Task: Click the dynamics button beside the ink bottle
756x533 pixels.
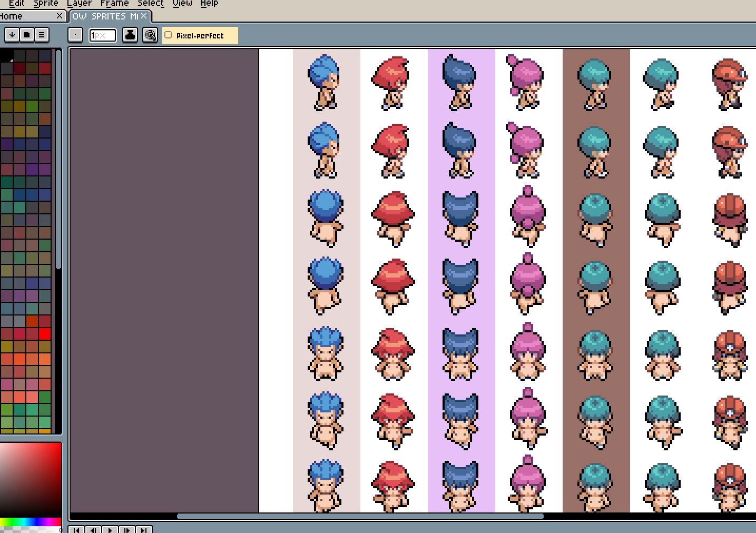Action: click(x=150, y=35)
